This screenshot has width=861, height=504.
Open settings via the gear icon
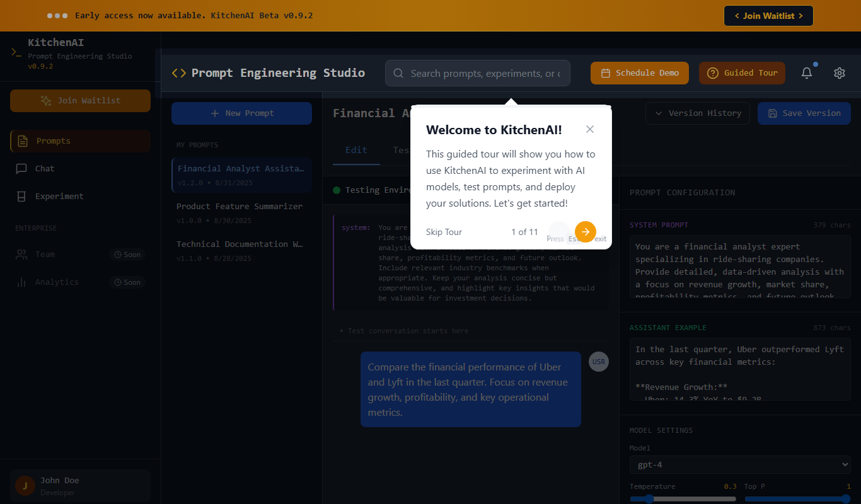[839, 73]
